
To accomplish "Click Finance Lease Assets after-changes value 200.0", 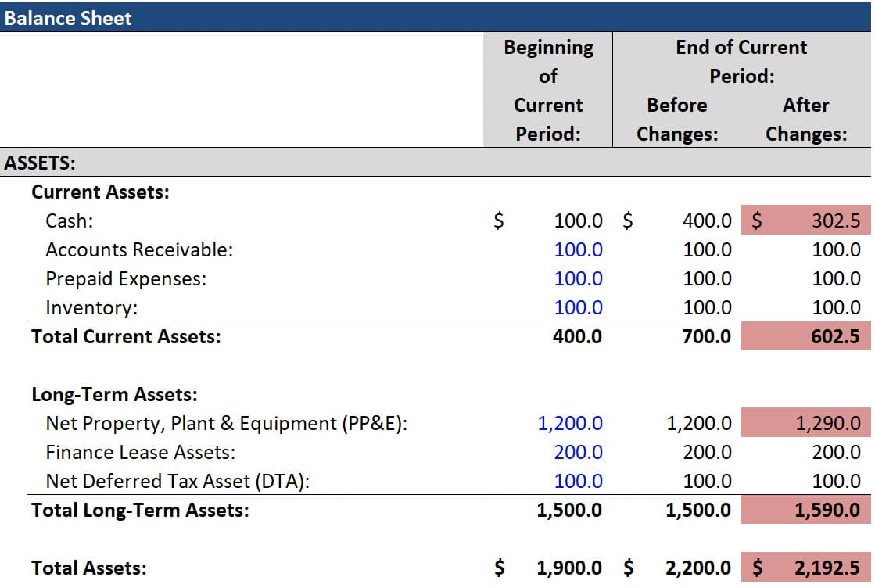I will (836, 452).
